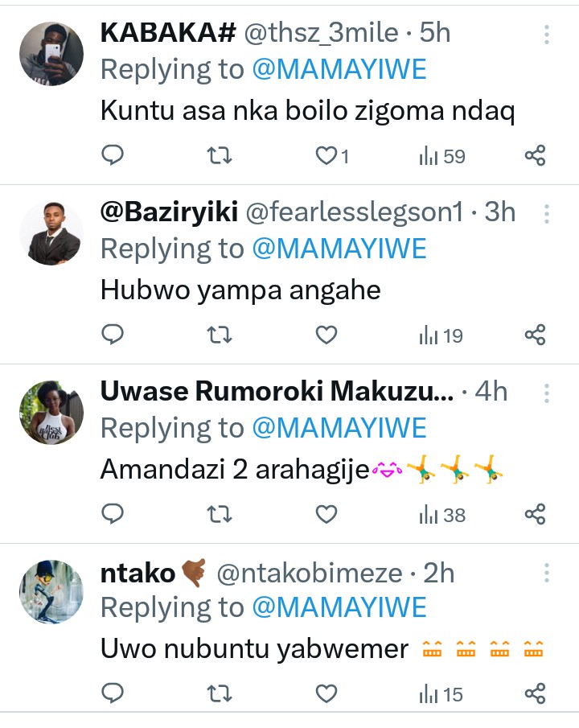579x728 pixels.
Task: Open KABAKA#'s profile picture
Action: [51, 54]
